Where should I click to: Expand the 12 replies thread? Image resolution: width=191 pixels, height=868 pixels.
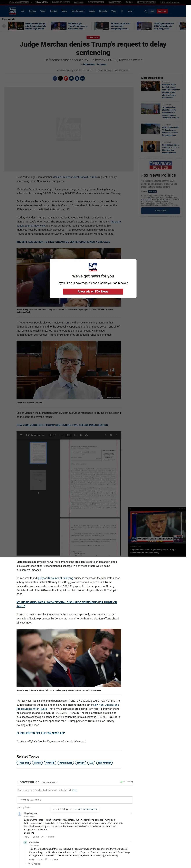(x=34, y=864)
